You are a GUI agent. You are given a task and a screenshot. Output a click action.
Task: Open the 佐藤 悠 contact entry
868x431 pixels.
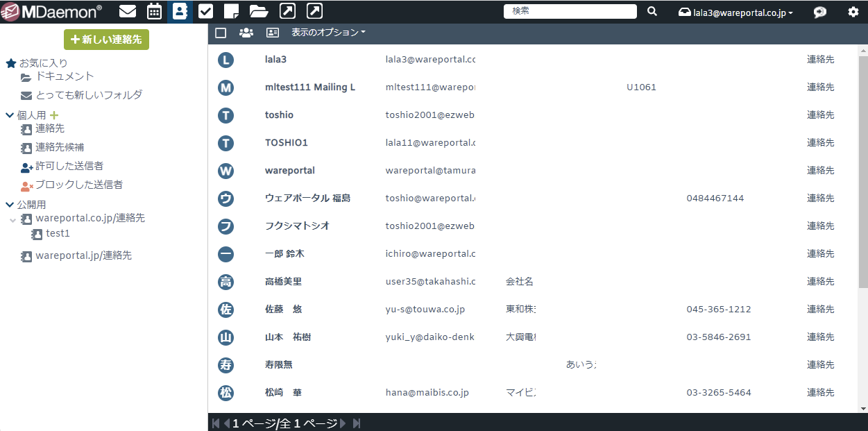tap(284, 310)
